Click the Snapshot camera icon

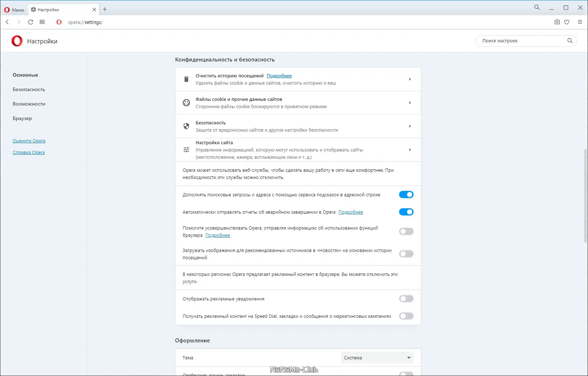click(557, 22)
